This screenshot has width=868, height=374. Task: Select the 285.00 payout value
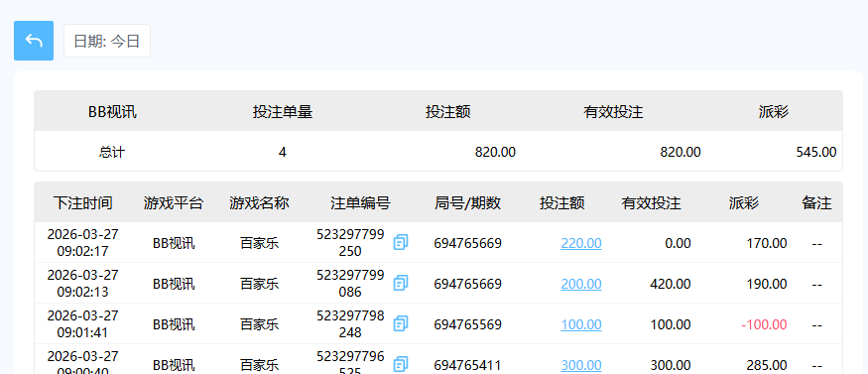pos(767,365)
